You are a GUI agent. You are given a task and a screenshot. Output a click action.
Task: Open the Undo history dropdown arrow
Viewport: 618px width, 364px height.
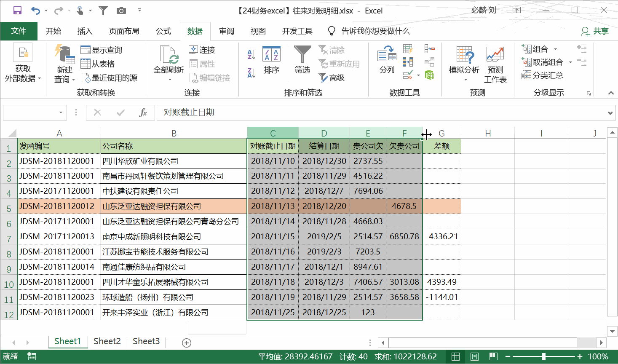[46, 11]
